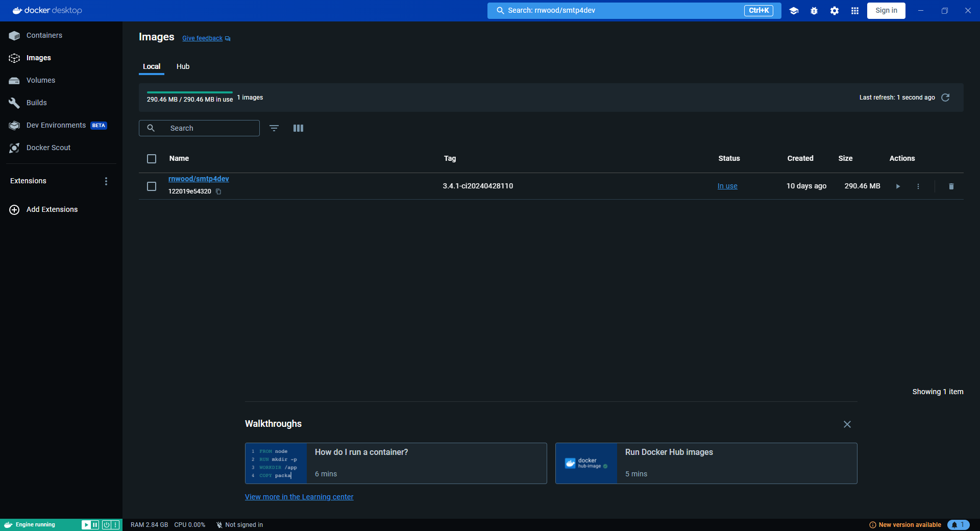Viewport: 980px width, 531px height.
Task: Open rnwood/smtp4dev image details link
Action: coord(199,179)
